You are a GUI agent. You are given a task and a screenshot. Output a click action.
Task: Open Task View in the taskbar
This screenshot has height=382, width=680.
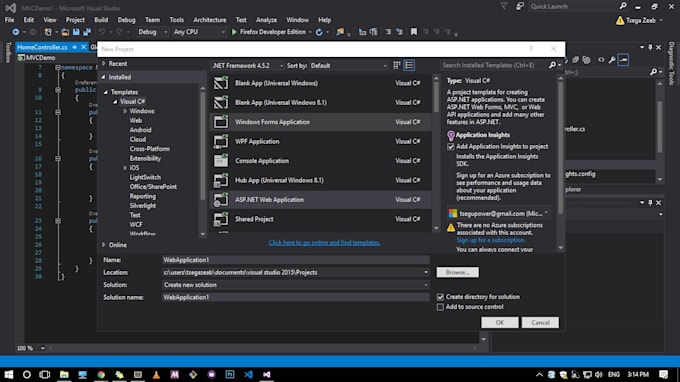45,374
